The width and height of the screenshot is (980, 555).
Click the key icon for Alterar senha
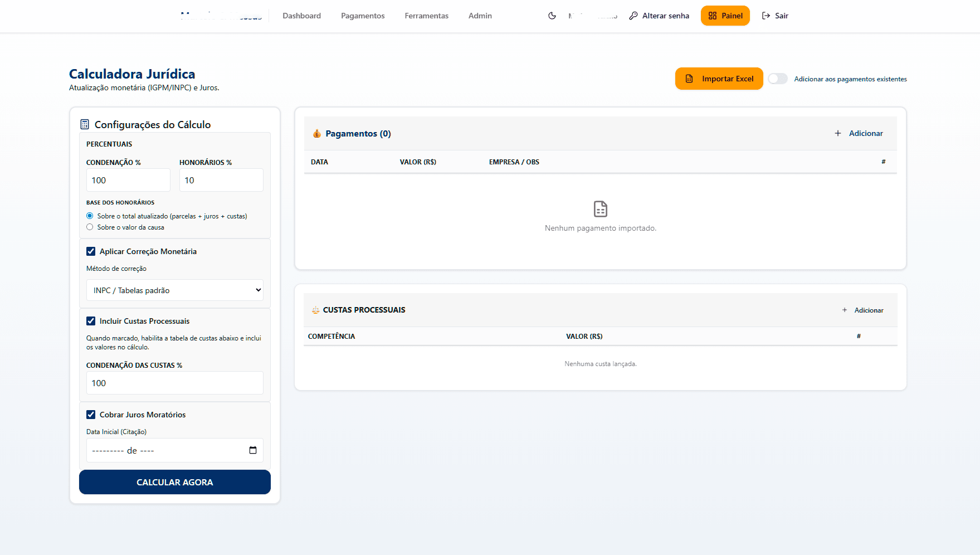coord(633,16)
